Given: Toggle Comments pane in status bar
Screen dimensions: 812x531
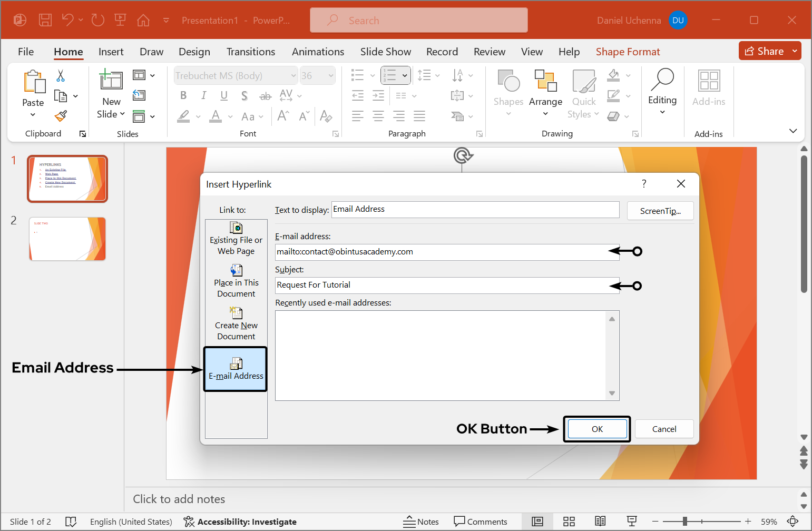Looking at the screenshot, I should 481,522.
